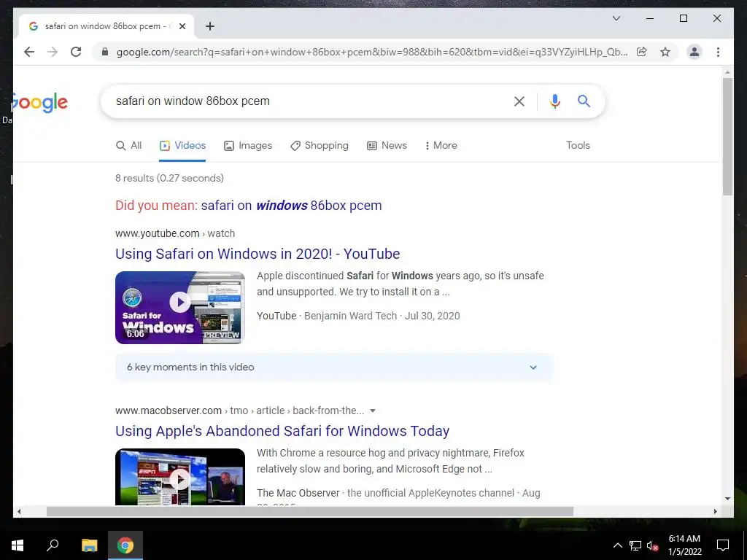747x560 pixels.
Task: Click the suggested 'safari on windows 86box pcem' link
Action: pos(291,205)
